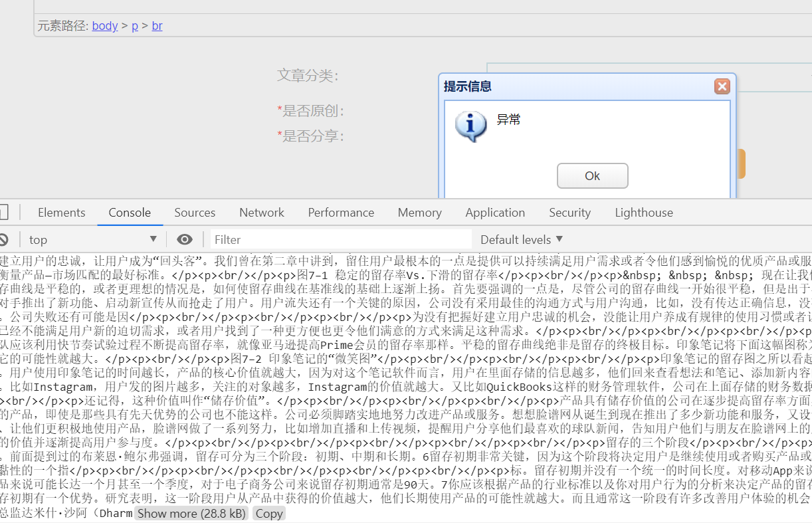The width and height of the screenshot is (812, 523).
Task: Switch to the Sources tab
Action: point(194,212)
